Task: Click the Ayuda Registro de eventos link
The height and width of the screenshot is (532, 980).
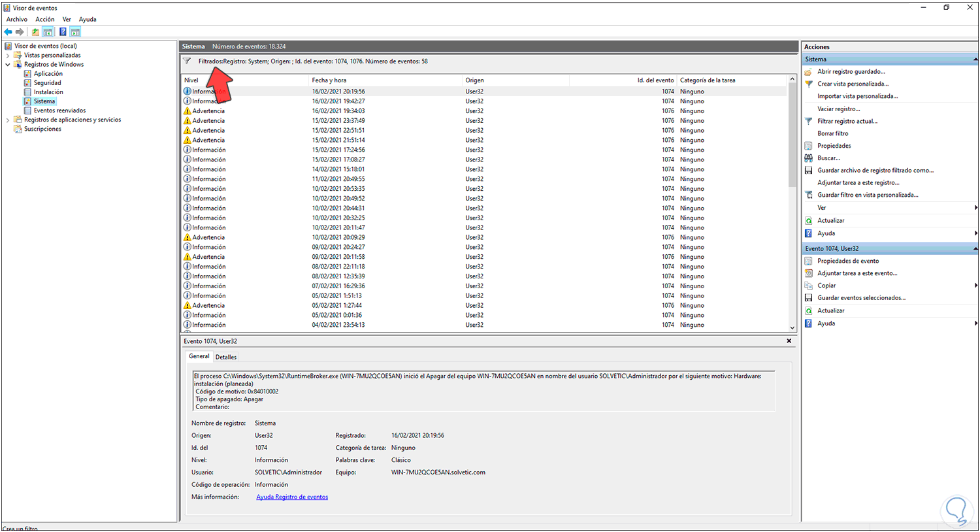Action: 291,497
